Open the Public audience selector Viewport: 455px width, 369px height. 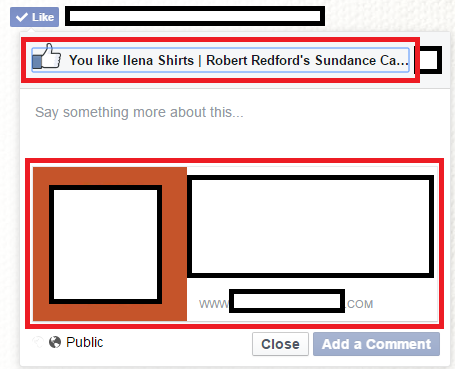[76, 342]
